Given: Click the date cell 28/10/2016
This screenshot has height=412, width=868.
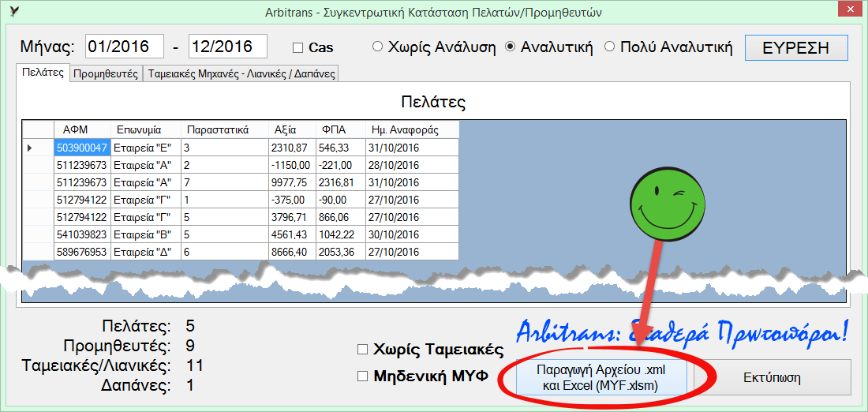Looking at the screenshot, I should (412, 165).
